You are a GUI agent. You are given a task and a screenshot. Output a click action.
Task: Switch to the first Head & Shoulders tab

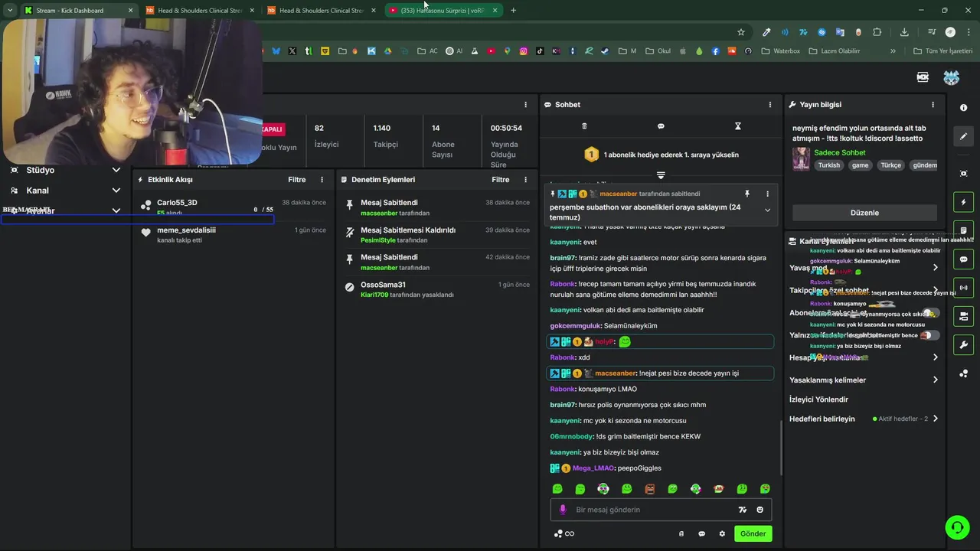199,11
